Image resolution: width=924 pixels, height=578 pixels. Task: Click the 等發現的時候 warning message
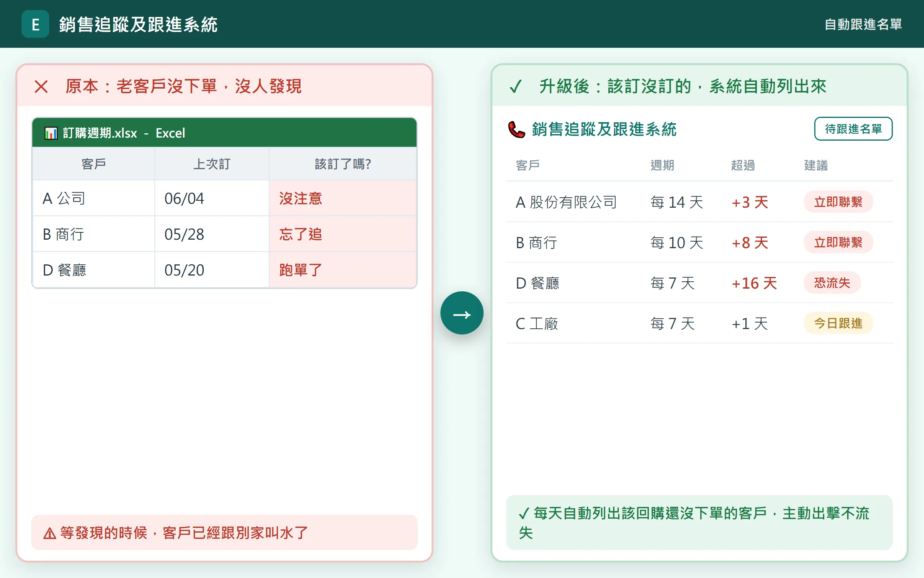(x=224, y=533)
